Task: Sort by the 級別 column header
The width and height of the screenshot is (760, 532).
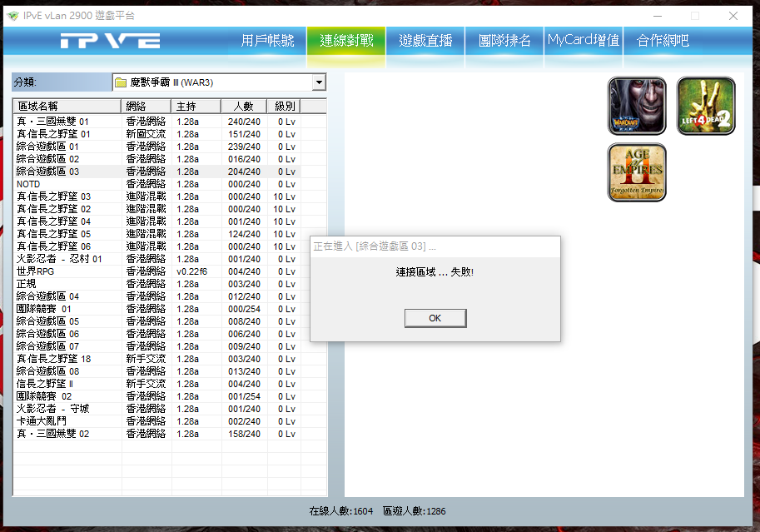Action: tap(284, 107)
